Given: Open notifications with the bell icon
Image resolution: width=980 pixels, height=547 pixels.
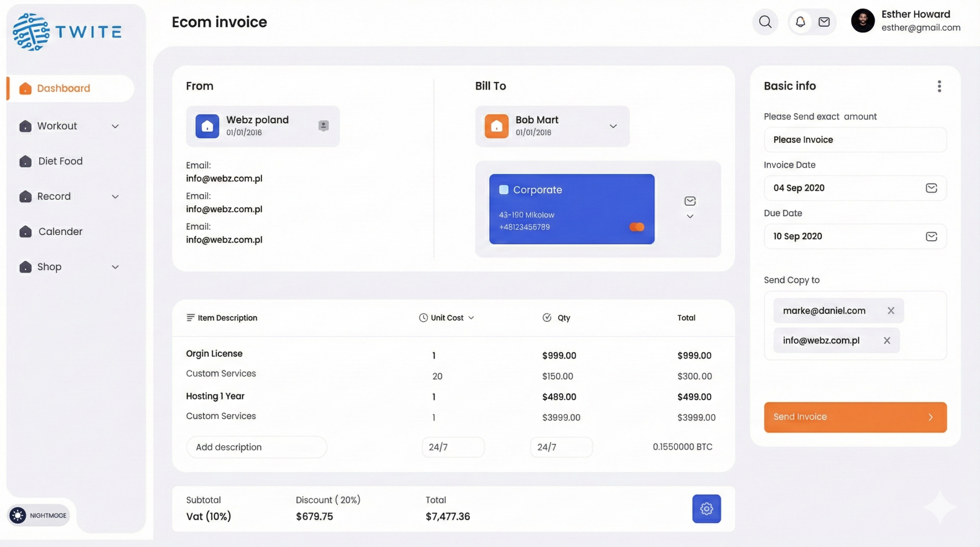Looking at the screenshot, I should [x=800, y=22].
